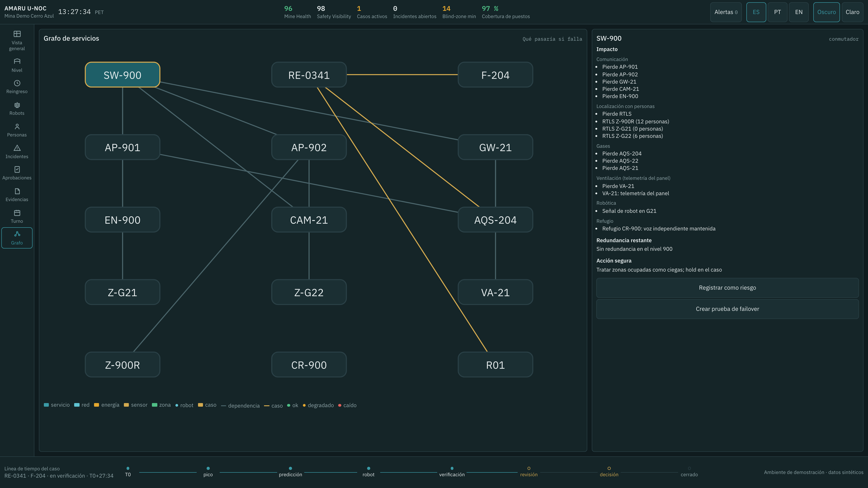Select the Claro theme
The height and width of the screenshot is (488, 868).
pyautogui.click(x=852, y=12)
